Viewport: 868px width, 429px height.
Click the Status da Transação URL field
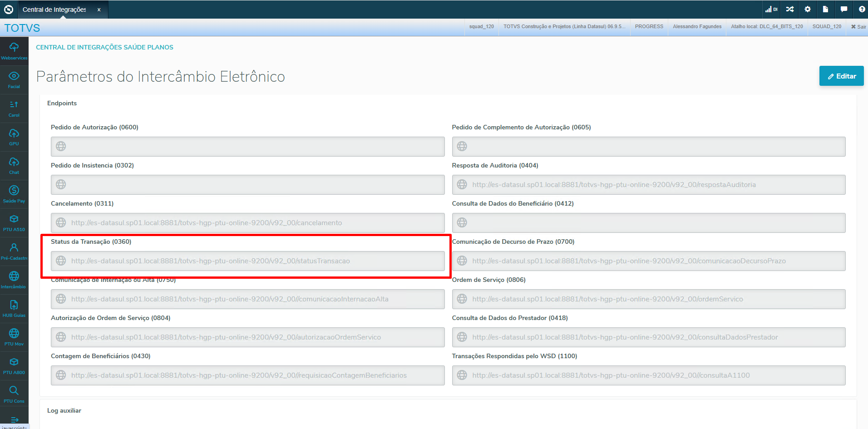click(247, 261)
